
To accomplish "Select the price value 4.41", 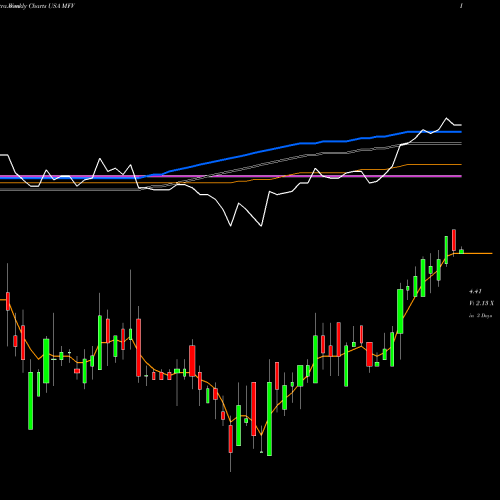I will (475, 291).
